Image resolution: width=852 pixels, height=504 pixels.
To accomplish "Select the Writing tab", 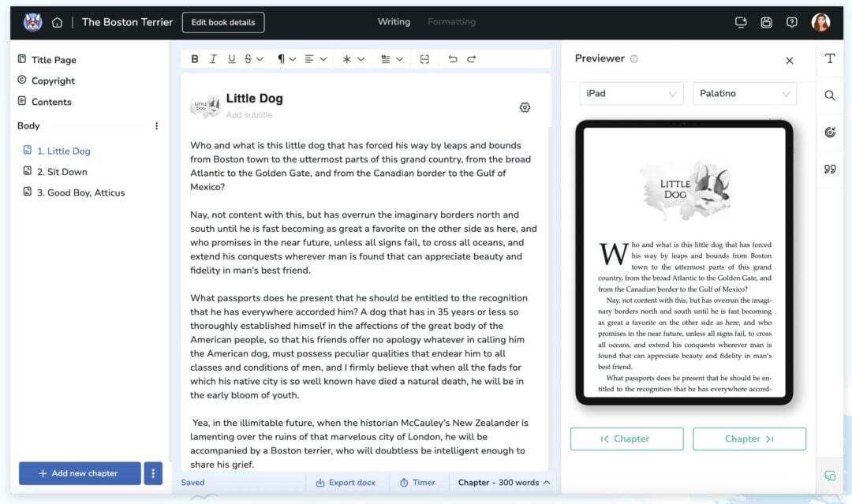I will (394, 22).
